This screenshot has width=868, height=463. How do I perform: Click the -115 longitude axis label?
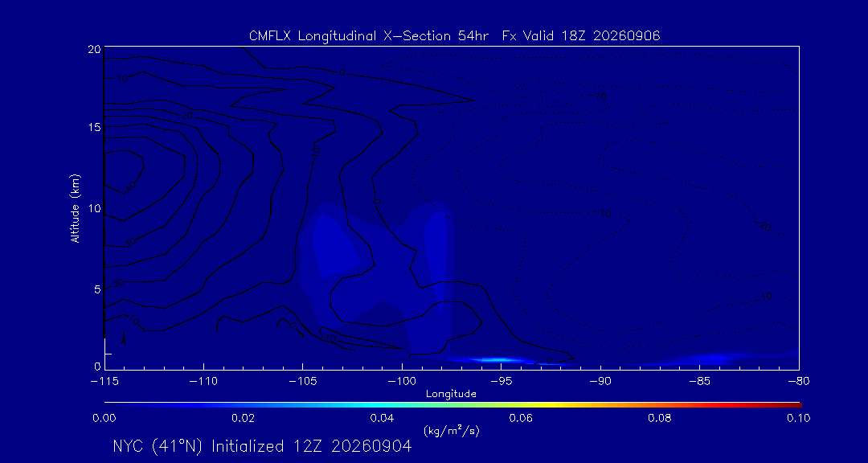click(104, 382)
